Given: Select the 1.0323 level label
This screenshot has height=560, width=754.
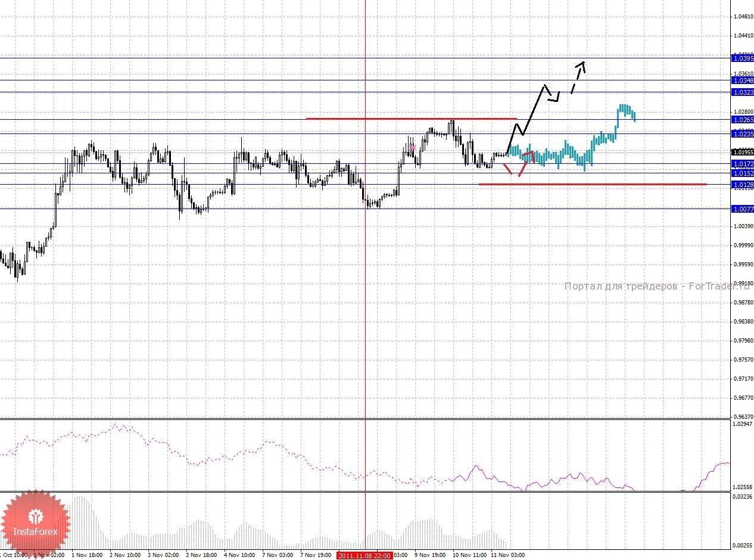Looking at the screenshot, I should pos(743,92).
